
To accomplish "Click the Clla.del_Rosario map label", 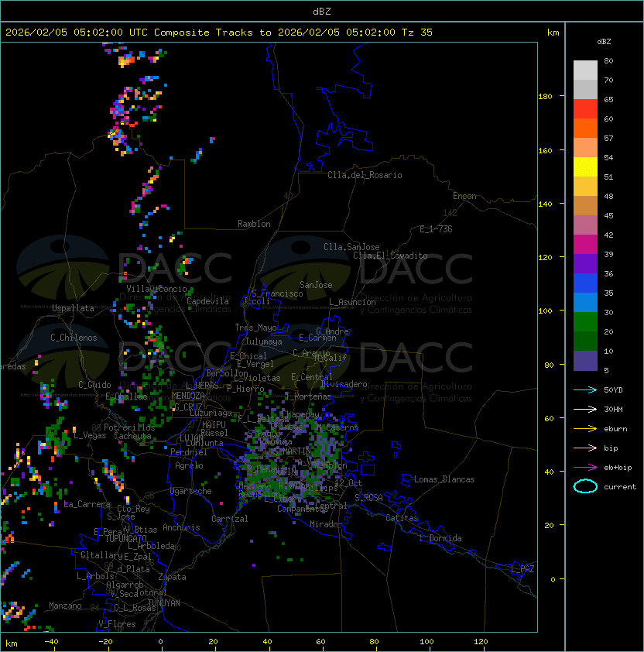I will (x=365, y=175).
